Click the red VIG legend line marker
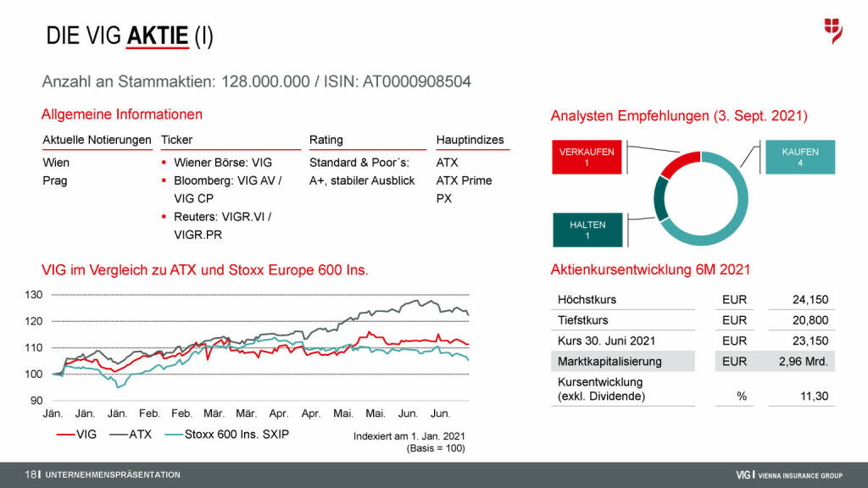This screenshot has height=488, width=868. [x=64, y=434]
